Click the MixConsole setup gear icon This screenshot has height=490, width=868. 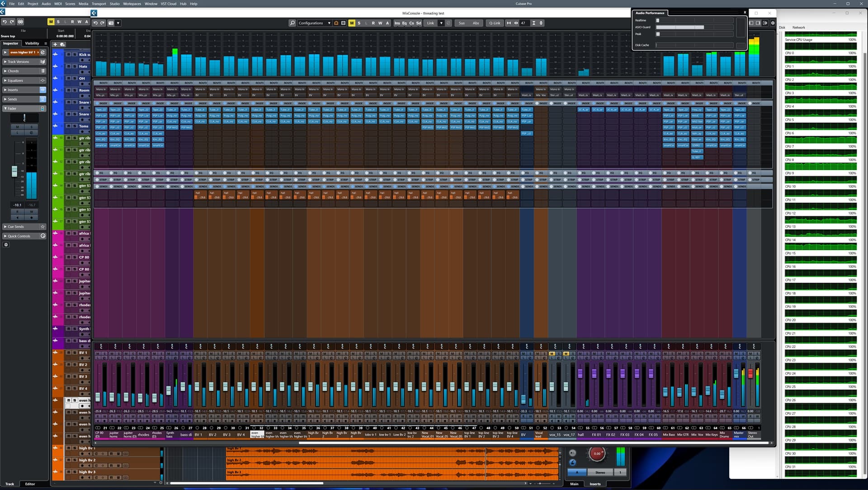[x=773, y=23]
